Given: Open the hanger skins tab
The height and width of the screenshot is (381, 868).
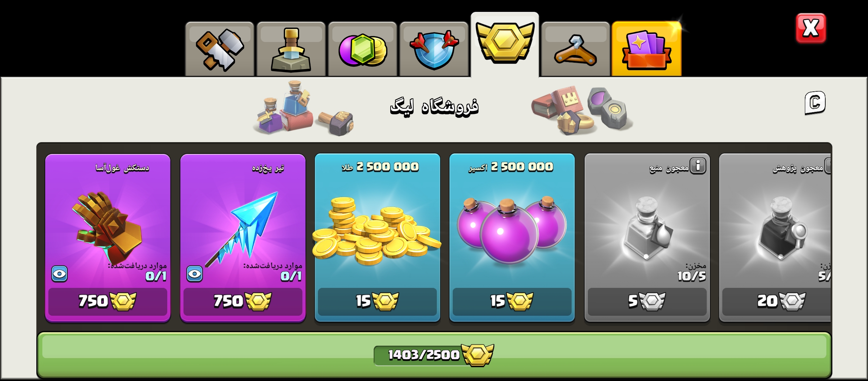Looking at the screenshot, I should click(575, 49).
